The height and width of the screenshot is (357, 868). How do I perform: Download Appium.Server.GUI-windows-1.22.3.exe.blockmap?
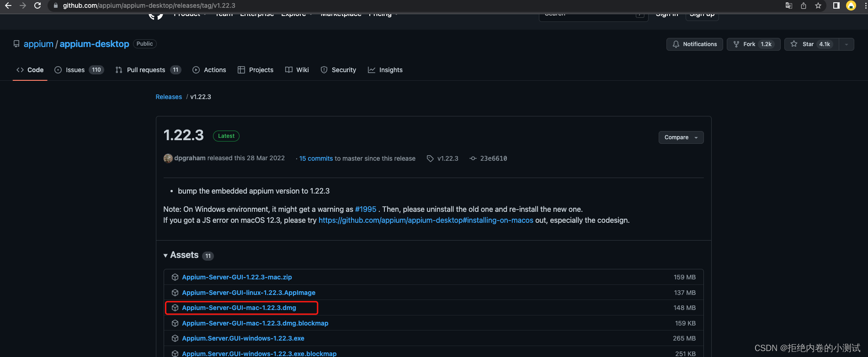[x=259, y=353]
